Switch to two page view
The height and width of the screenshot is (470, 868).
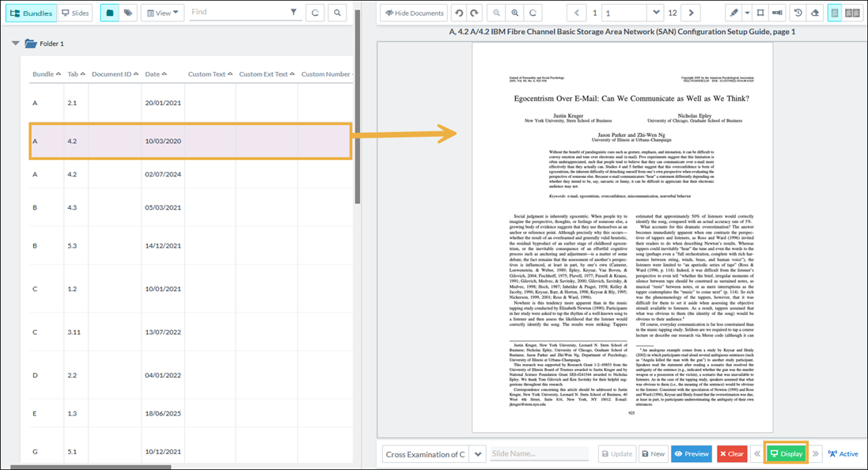852,13
